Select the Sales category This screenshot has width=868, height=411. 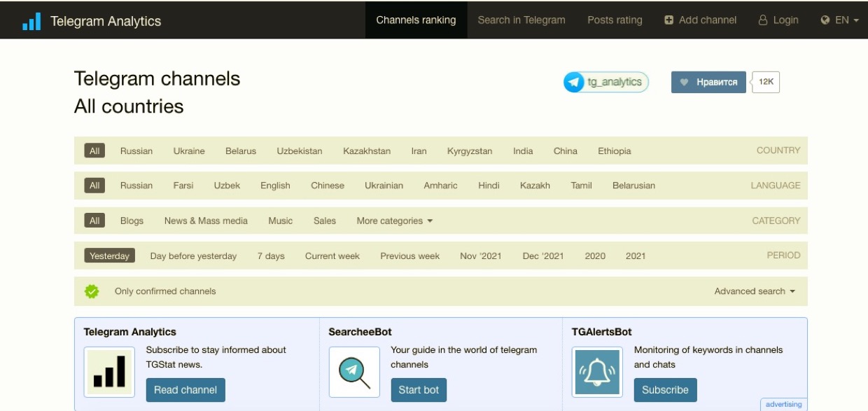click(x=325, y=221)
